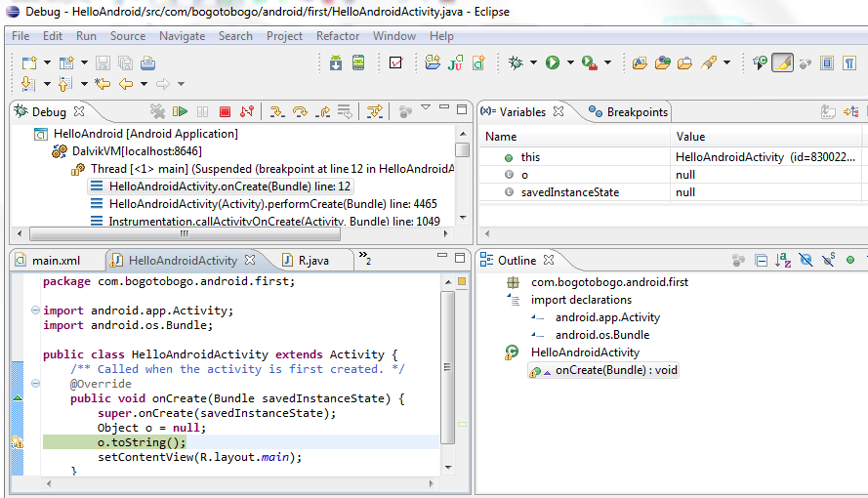This screenshot has width=868, height=498.
Task: Click the Last Edit Location icon
Action: pyautogui.click(x=103, y=84)
